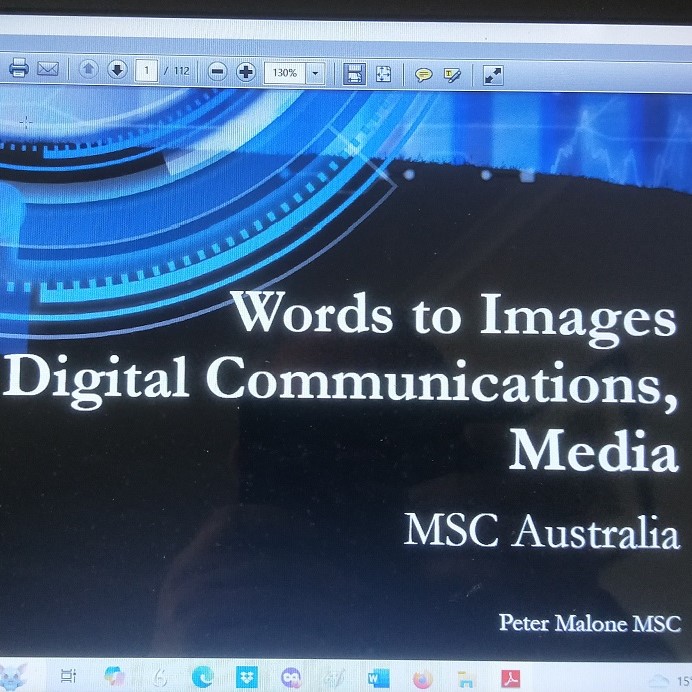The image size is (692, 692).
Task: Open File Explorer from the taskbar
Action: (x=466, y=679)
